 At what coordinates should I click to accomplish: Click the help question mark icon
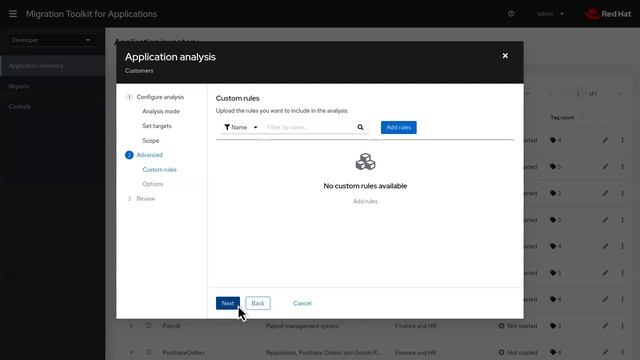(511, 14)
